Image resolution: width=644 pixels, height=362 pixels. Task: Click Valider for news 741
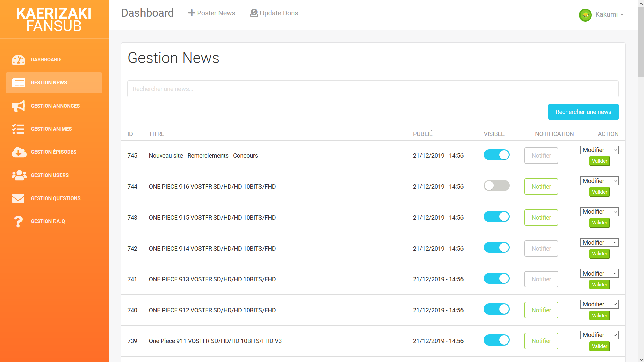(x=599, y=285)
